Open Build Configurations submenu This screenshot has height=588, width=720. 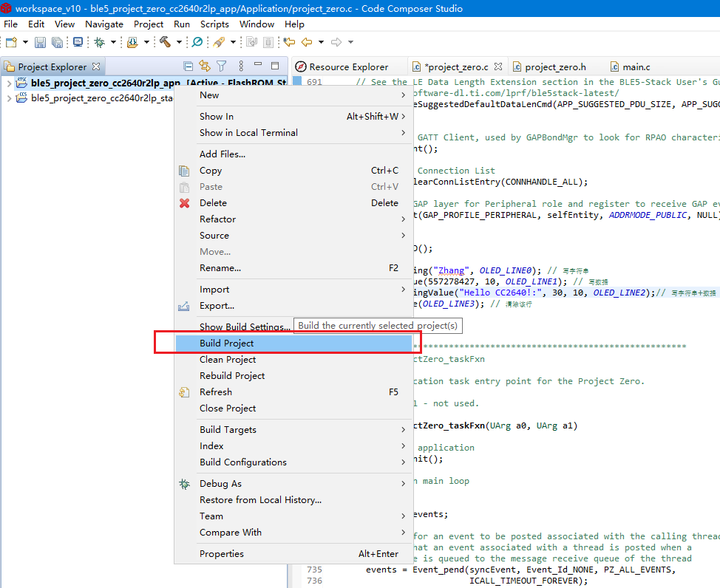pos(294,462)
